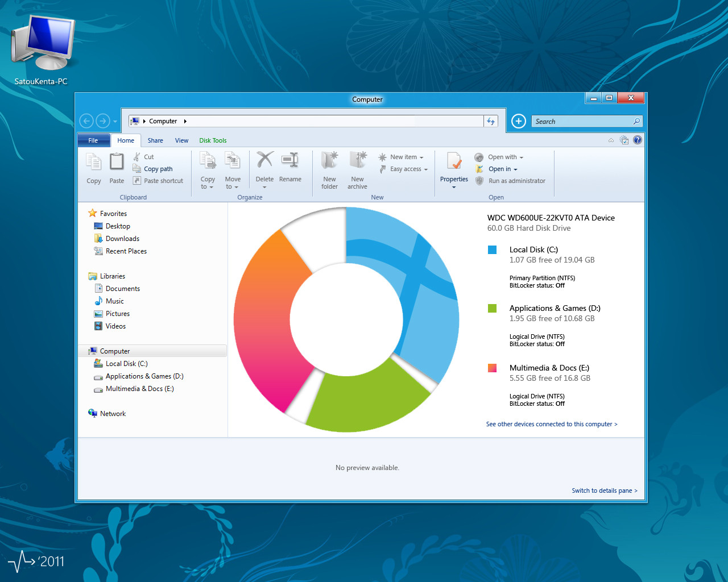
Task: Click the refresh icon in address bar
Action: [491, 121]
